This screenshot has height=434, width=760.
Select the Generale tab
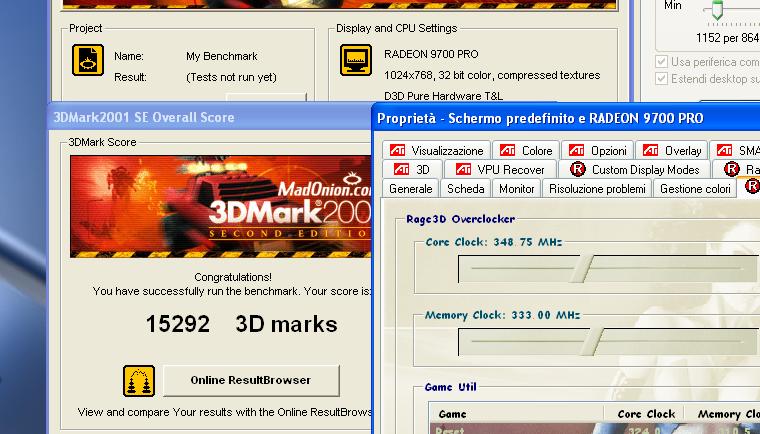click(x=411, y=188)
